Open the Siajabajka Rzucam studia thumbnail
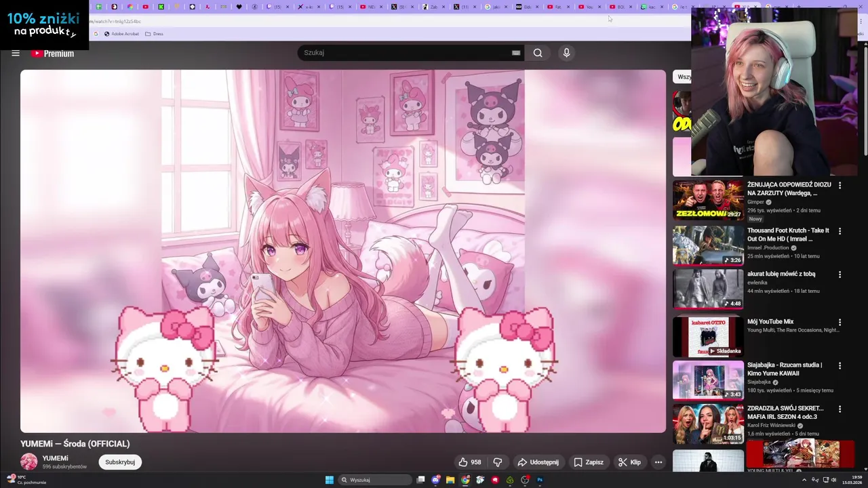The image size is (868, 488). click(x=708, y=380)
